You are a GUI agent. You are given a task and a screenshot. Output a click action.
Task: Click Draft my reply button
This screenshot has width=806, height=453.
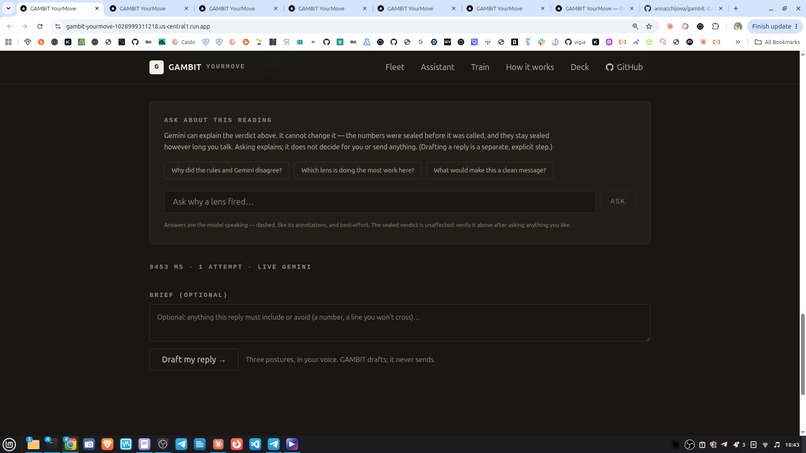(194, 359)
